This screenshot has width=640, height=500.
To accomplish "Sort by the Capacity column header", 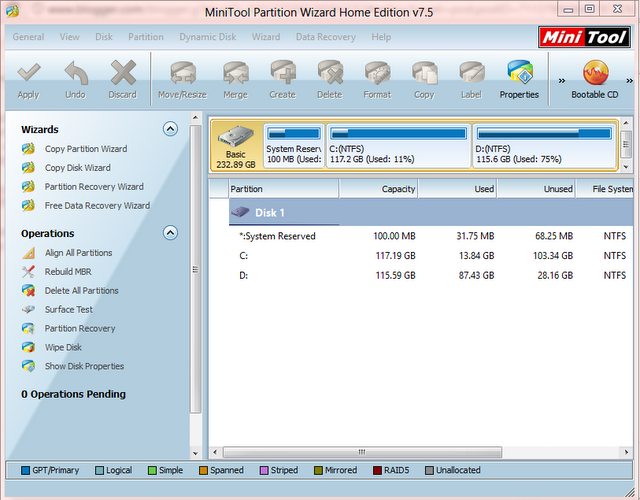I will [378, 189].
